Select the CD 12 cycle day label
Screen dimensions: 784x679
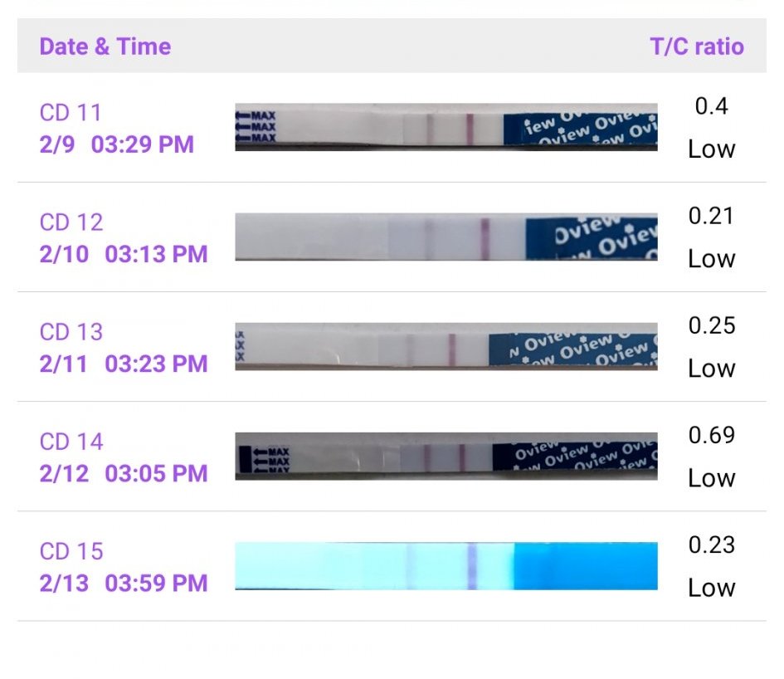click(x=71, y=222)
